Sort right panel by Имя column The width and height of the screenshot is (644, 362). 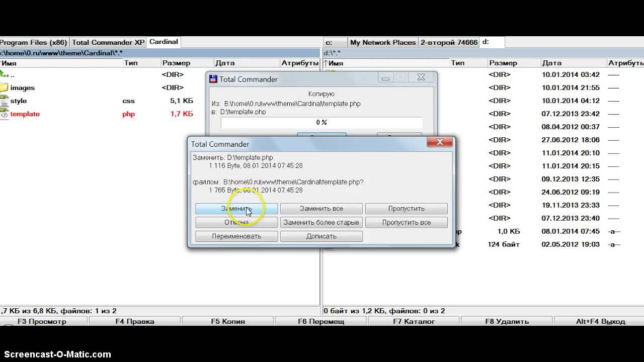pyautogui.click(x=386, y=63)
